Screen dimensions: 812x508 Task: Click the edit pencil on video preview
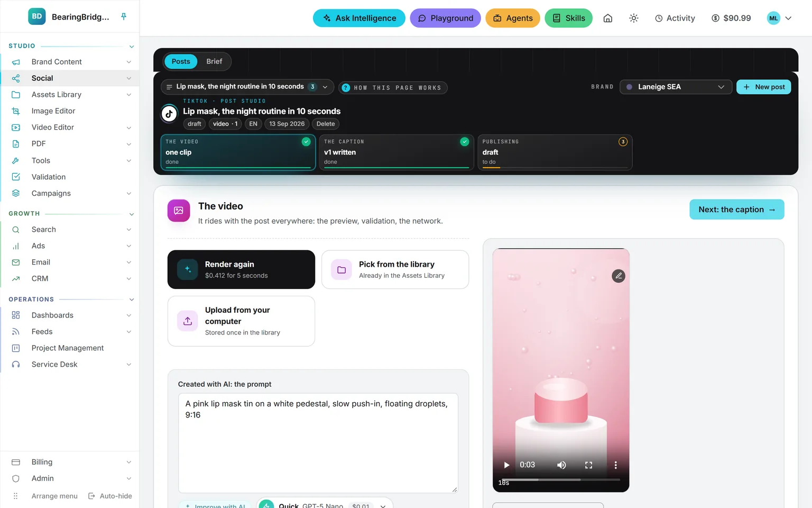(619, 276)
